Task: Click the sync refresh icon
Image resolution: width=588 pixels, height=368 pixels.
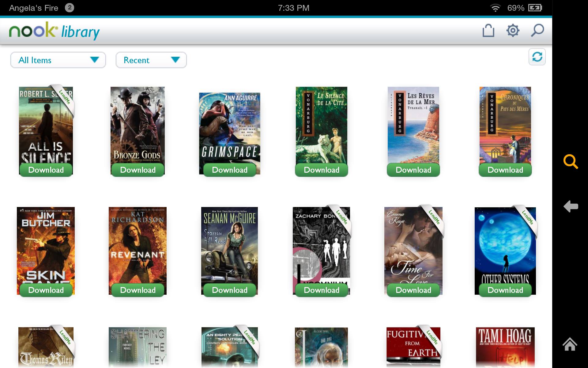Action: 537,57
